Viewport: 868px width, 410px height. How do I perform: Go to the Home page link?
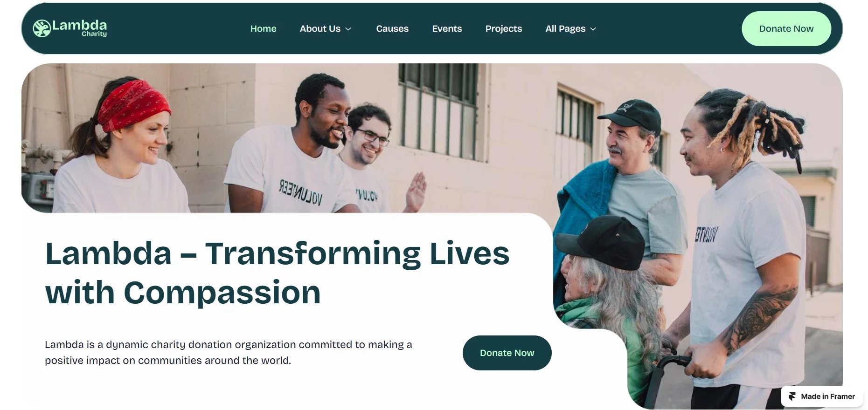coord(264,28)
